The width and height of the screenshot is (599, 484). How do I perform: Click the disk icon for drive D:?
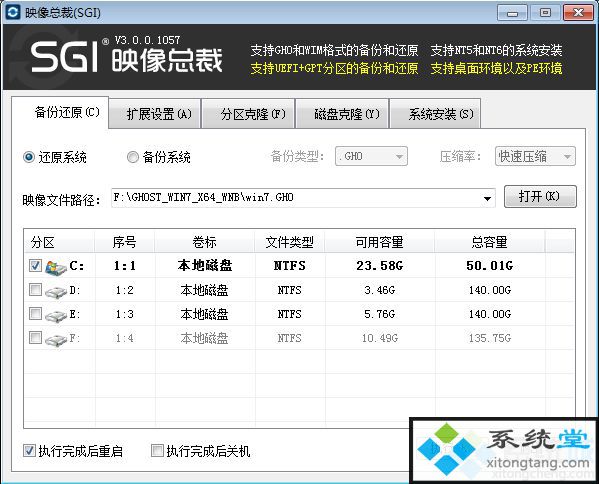pyautogui.click(x=56, y=292)
